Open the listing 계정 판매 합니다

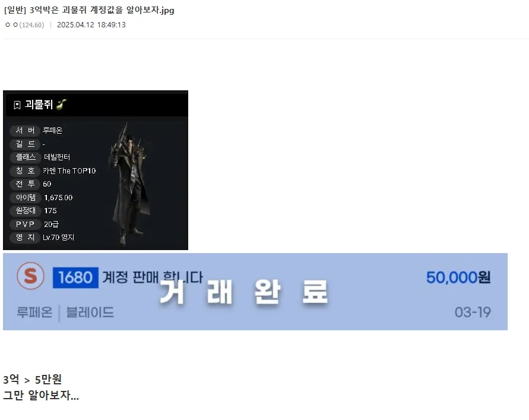point(153,277)
